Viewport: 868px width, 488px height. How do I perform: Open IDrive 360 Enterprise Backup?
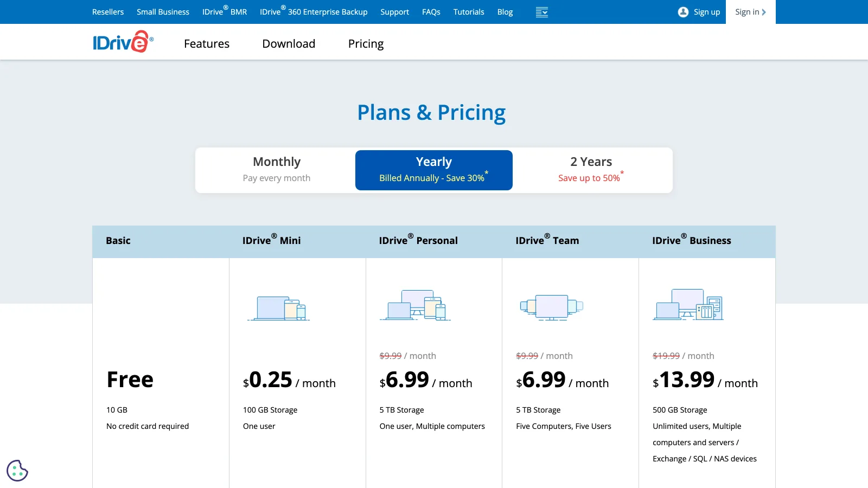[314, 12]
